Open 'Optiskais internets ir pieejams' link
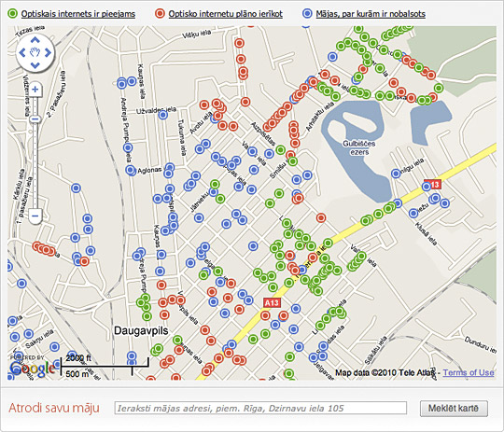The image size is (504, 432). tap(78, 14)
